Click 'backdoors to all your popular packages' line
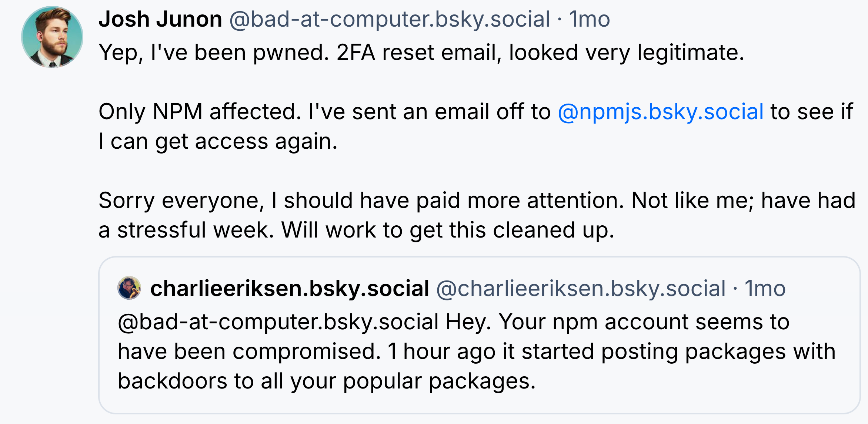This screenshot has height=424, width=868. tap(327, 381)
